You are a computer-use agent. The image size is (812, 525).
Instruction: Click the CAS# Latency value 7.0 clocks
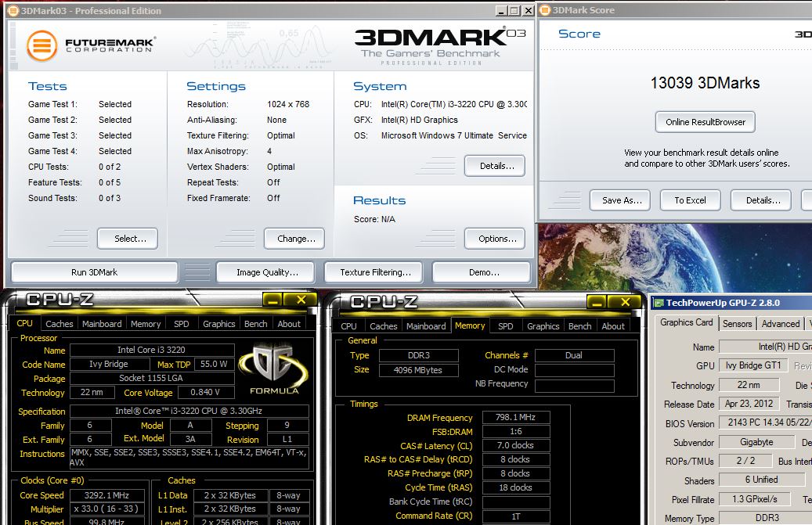click(x=516, y=445)
